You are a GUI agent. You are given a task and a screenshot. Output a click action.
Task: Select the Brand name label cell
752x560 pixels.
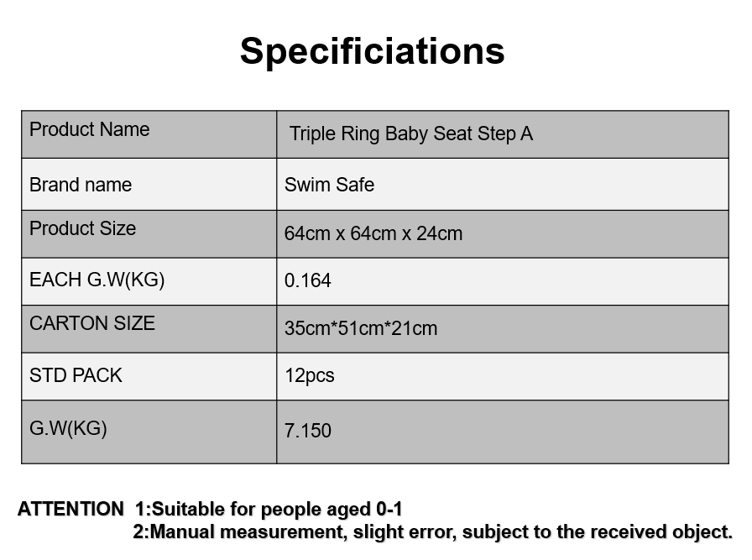[x=149, y=184]
